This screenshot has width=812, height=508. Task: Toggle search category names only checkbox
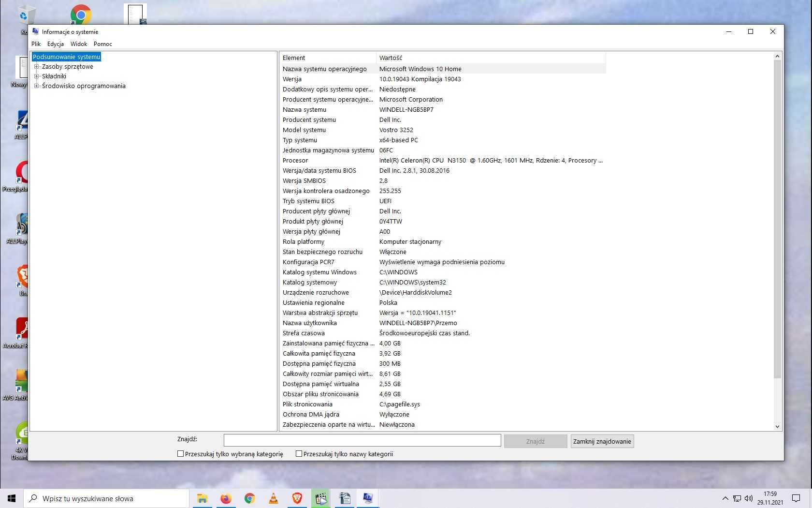click(x=299, y=454)
